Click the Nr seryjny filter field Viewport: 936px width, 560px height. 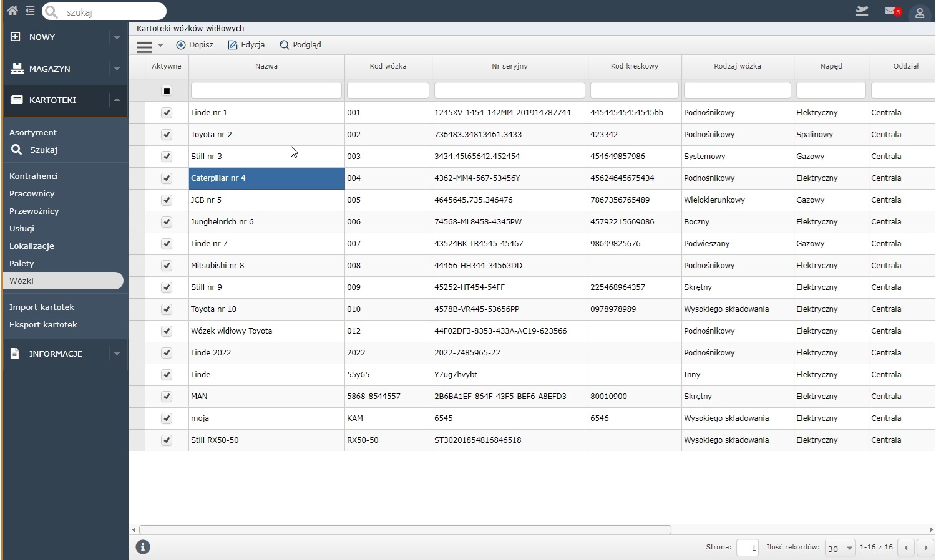pos(510,90)
